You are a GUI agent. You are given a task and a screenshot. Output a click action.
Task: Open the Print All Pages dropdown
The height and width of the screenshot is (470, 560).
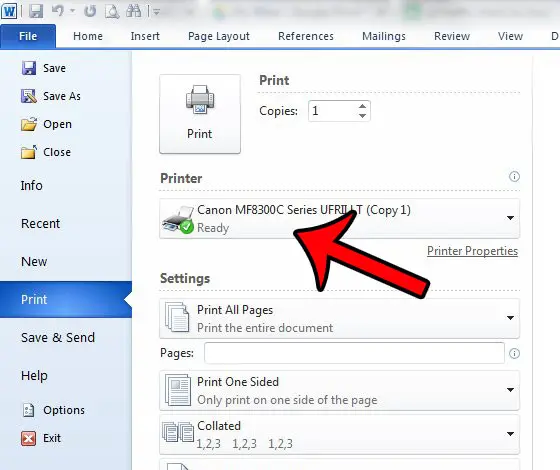point(340,319)
